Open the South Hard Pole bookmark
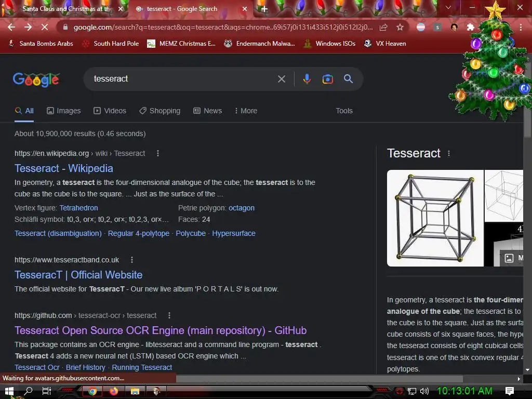 click(111, 44)
